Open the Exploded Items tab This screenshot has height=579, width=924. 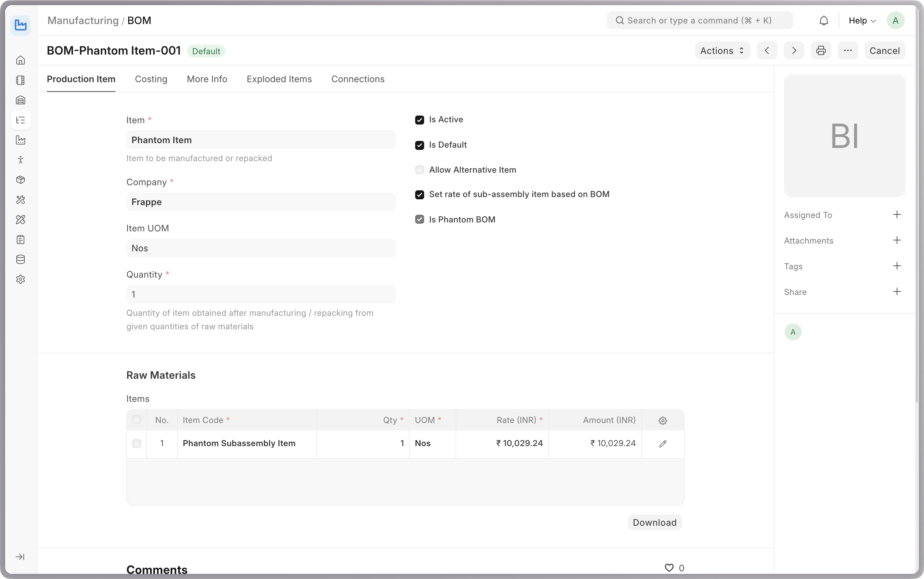pos(279,79)
